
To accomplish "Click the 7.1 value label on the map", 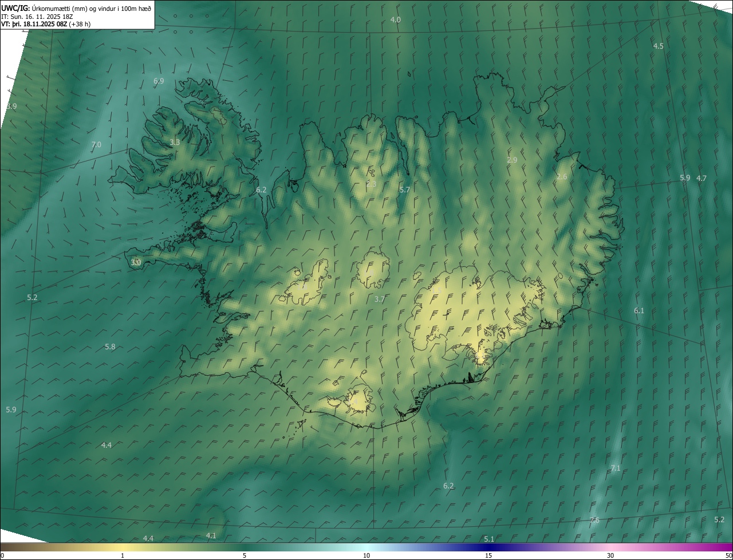I will coord(616,468).
